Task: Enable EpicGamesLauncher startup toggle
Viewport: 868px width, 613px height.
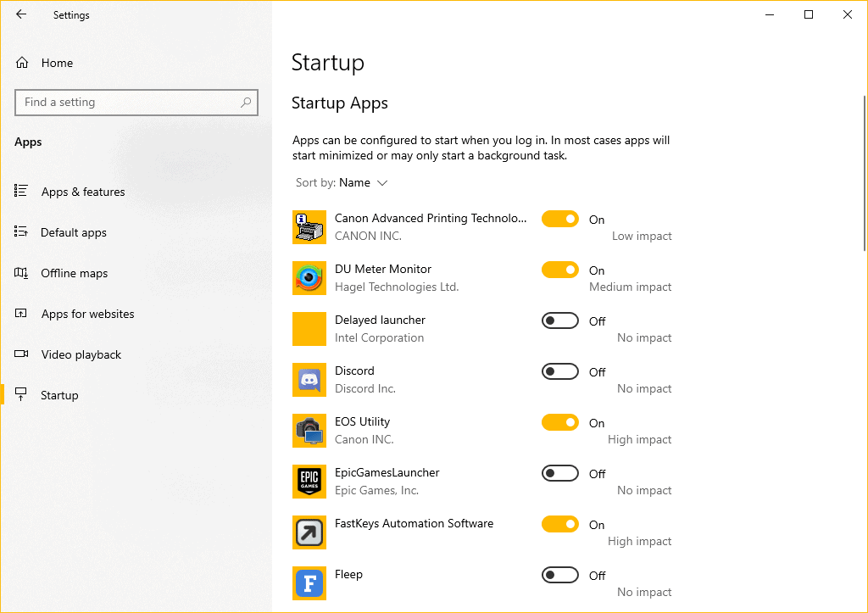Action: pyautogui.click(x=560, y=473)
